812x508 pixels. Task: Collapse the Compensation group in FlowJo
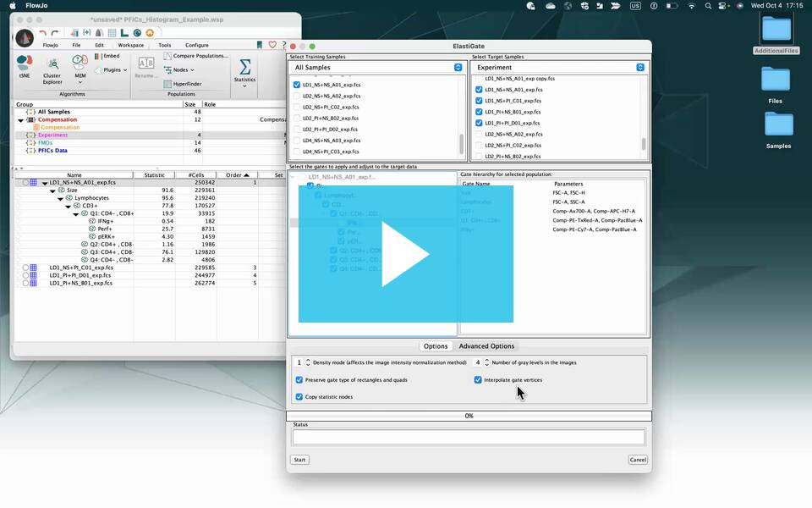[20, 119]
